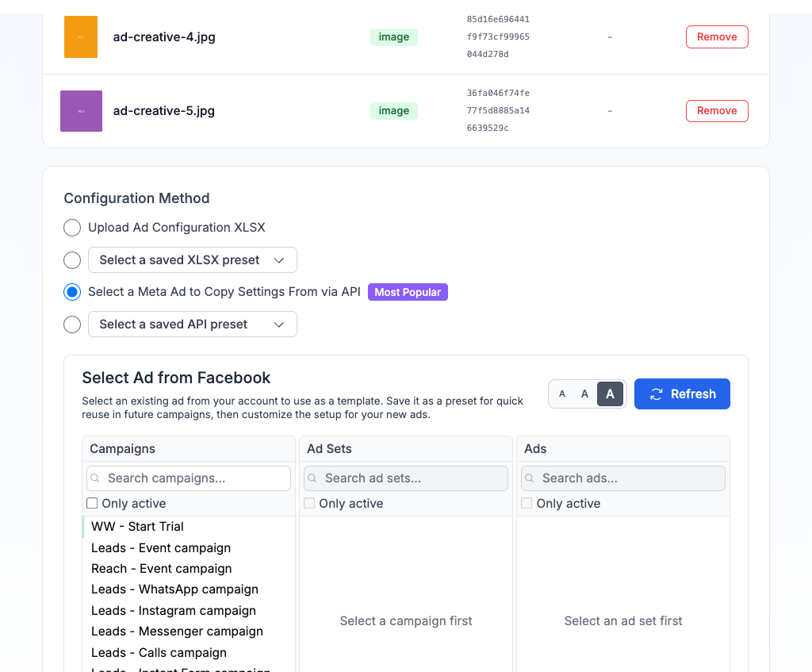Click the purple ad-creative-5 thumbnail
The image size is (812, 672).
[x=81, y=111]
